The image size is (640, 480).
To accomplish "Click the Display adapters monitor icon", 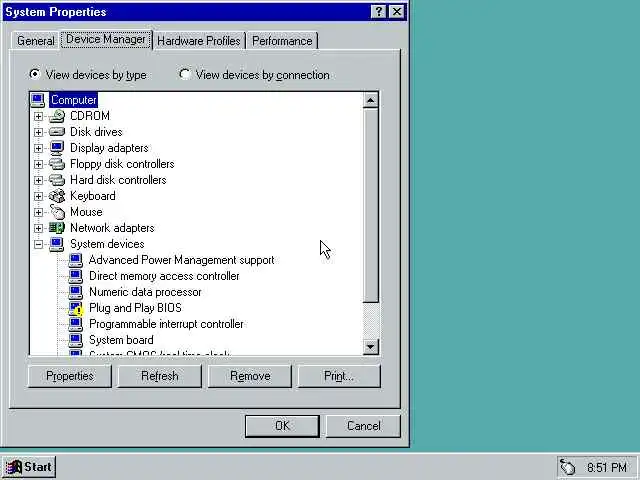I will [57, 148].
